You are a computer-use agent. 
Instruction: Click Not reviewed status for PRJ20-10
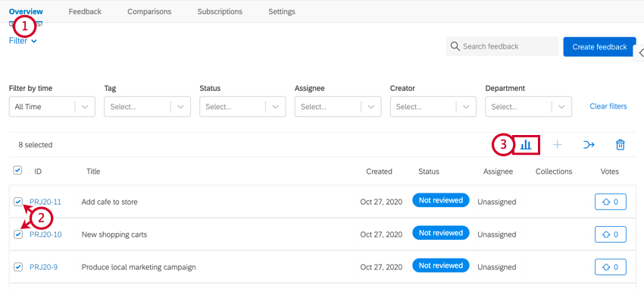[441, 233]
